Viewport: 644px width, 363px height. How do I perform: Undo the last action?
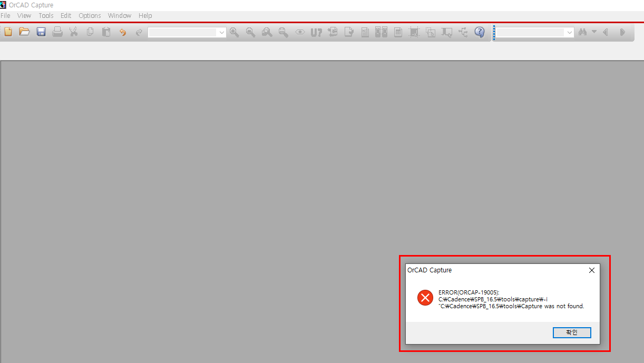pyautogui.click(x=123, y=32)
